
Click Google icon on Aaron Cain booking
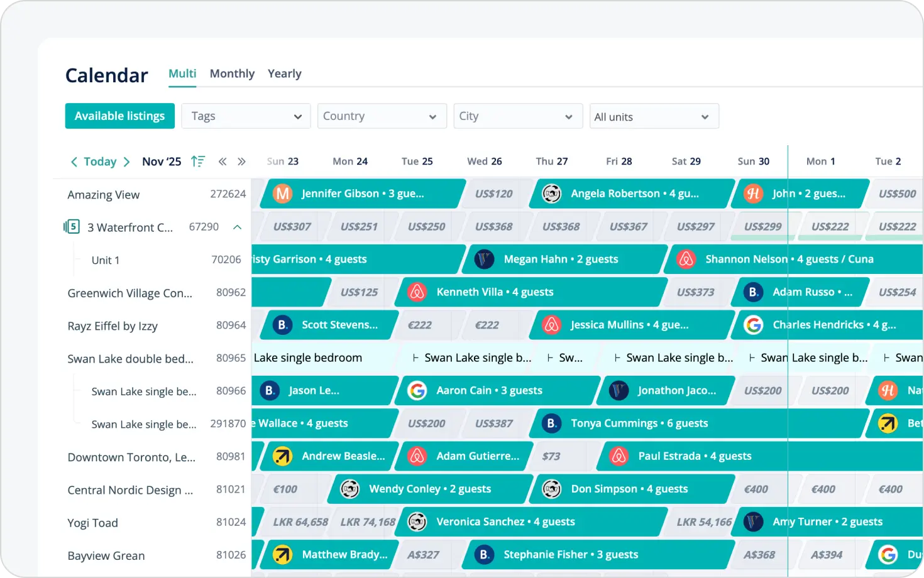point(417,391)
